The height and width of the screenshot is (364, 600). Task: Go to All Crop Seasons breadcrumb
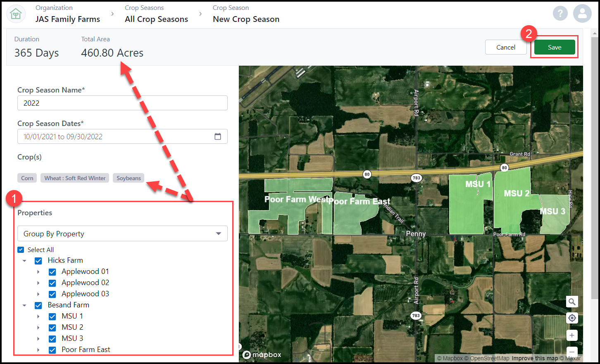[x=156, y=19]
